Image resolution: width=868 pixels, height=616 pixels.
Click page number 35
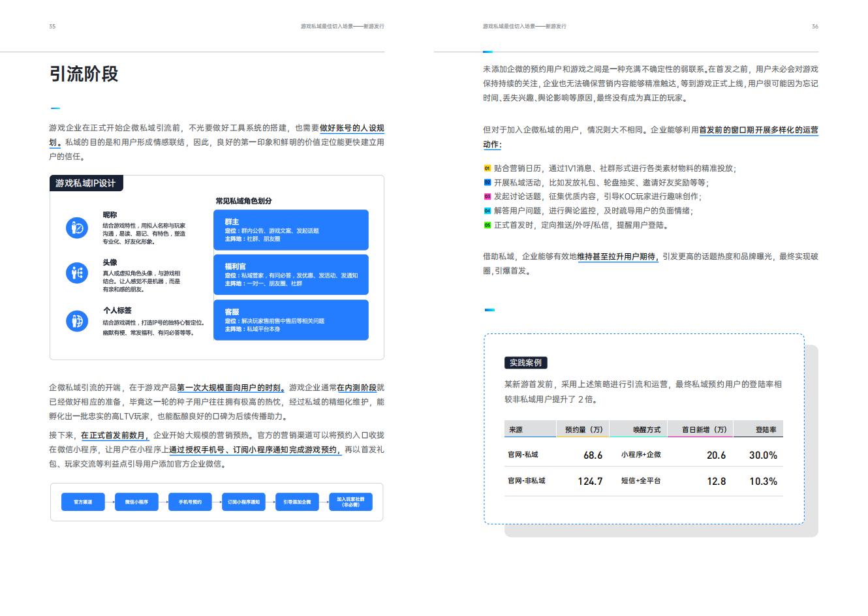(52, 26)
